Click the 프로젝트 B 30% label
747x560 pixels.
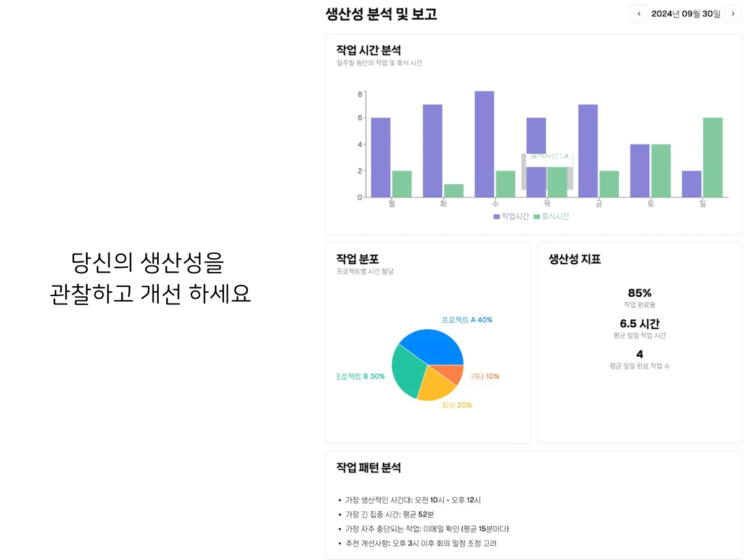[x=360, y=376]
